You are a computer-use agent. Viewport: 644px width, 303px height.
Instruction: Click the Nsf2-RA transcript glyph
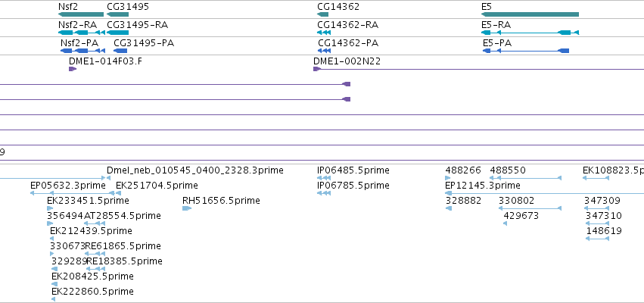tap(82, 33)
